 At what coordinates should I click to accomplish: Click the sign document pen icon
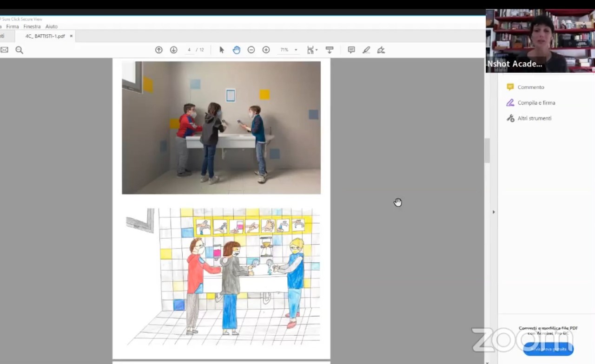pos(381,50)
